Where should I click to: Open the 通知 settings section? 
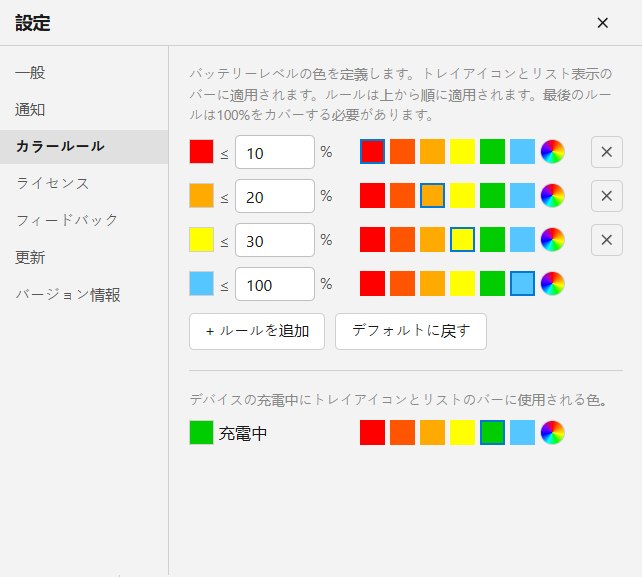84,110
